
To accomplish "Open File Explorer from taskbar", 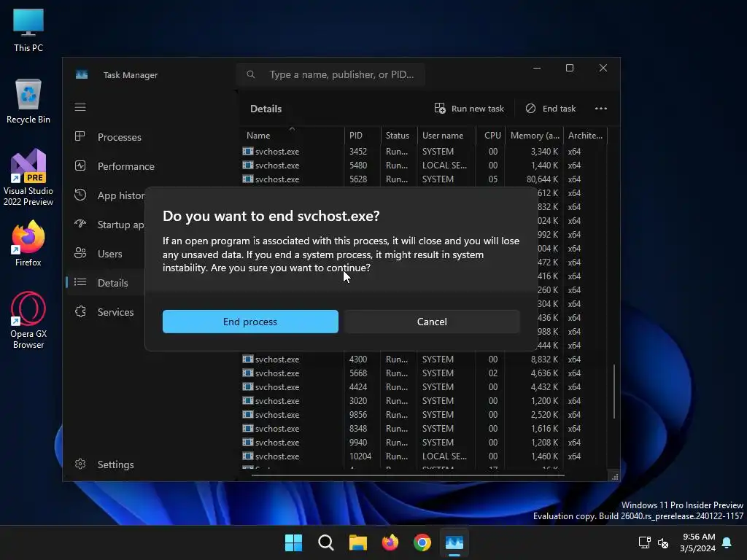I will click(x=357, y=542).
